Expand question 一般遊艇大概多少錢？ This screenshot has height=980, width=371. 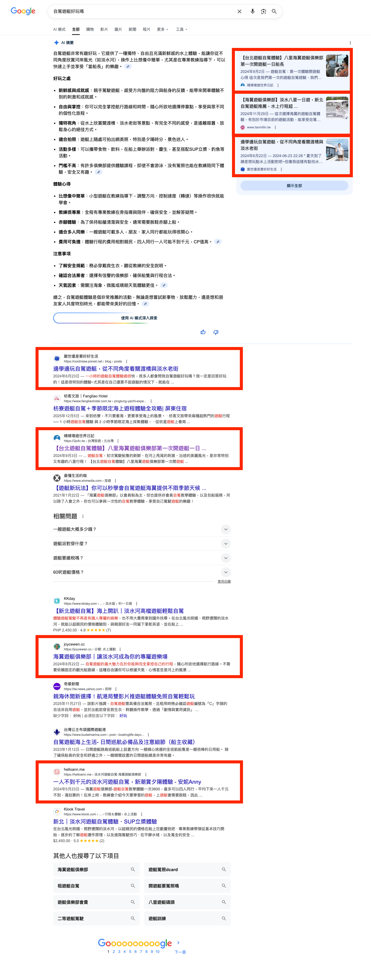(226, 529)
